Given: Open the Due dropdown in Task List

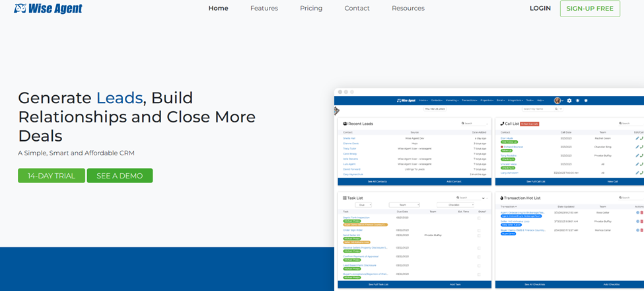Looking at the screenshot, I should [x=363, y=204].
